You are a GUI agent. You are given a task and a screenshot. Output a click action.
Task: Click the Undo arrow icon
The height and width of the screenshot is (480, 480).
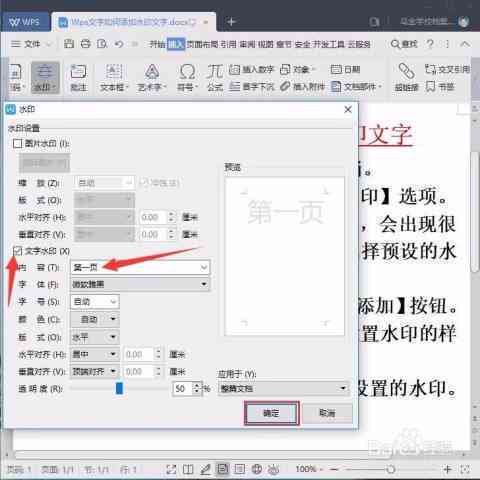click(x=119, y=44)
